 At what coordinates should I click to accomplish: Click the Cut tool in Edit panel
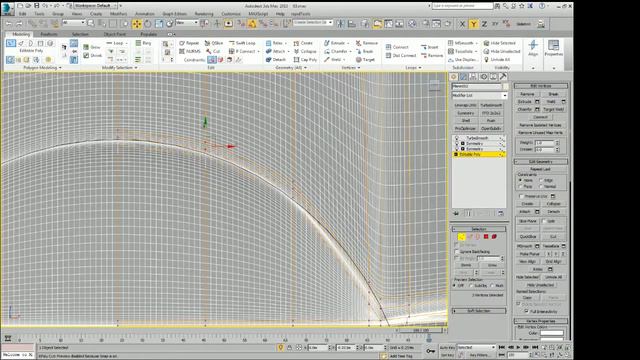click(213, 51)
